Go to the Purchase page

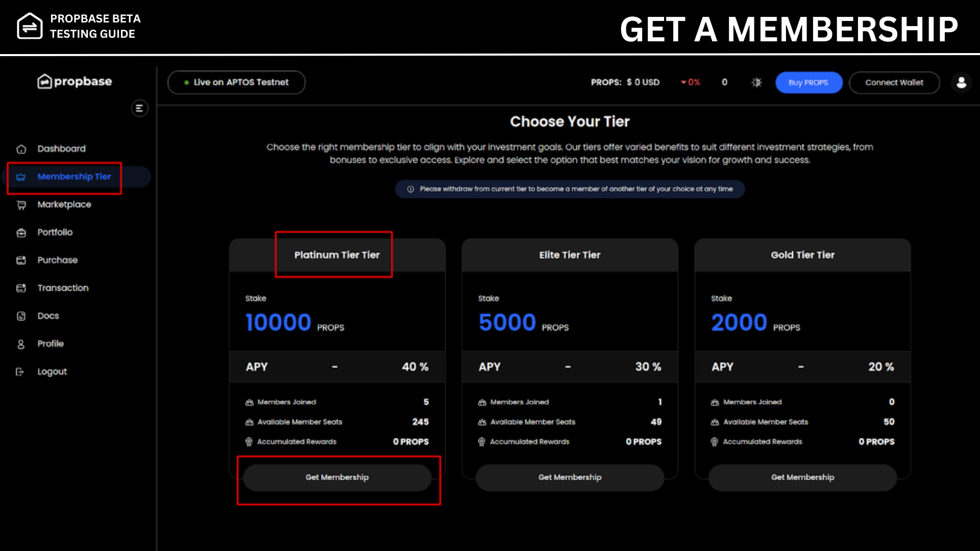(x=57, y=260)
